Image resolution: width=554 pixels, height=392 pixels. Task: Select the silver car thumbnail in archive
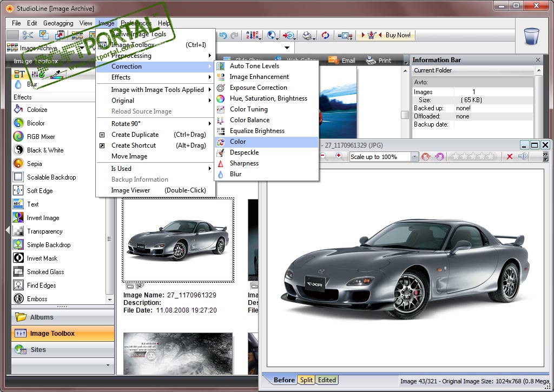tap(178, 240)
